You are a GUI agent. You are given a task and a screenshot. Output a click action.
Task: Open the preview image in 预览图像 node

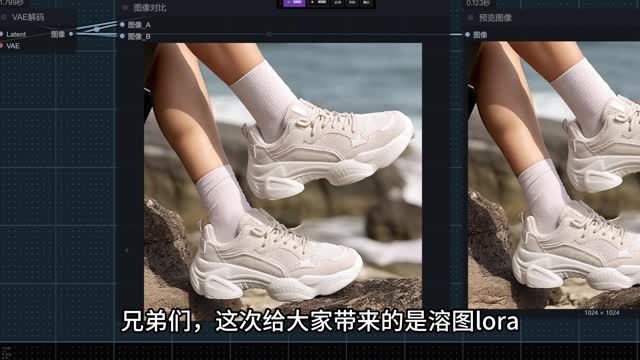click(x=554, y=175)
